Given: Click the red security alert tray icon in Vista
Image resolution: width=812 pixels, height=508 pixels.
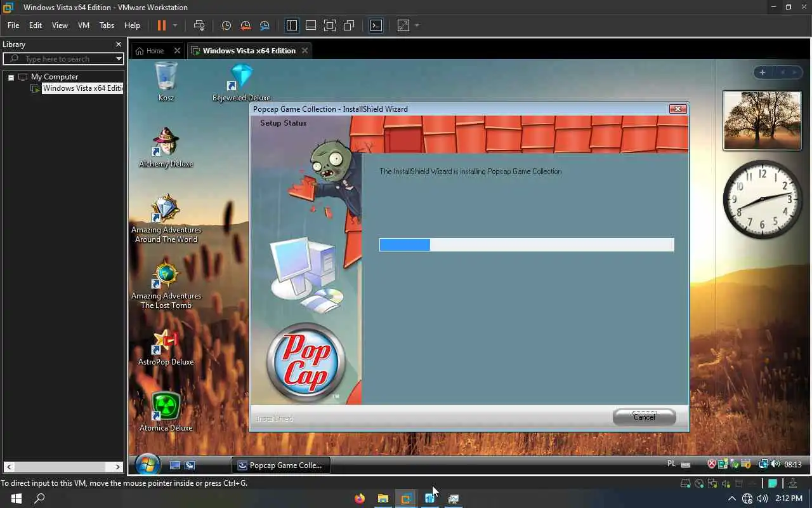Looking at the screenshot, I should (712, 464).
